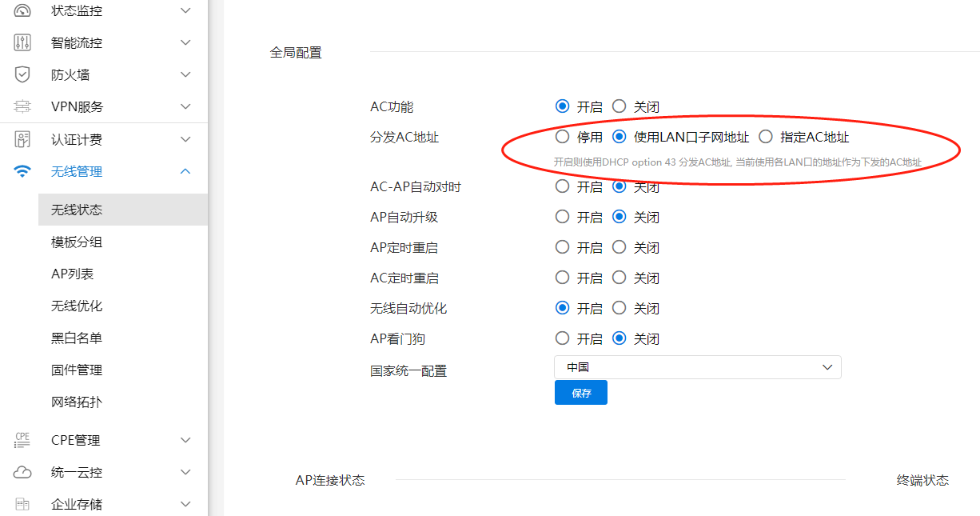Go to 黑白名单 submenu item

point(77,338)
